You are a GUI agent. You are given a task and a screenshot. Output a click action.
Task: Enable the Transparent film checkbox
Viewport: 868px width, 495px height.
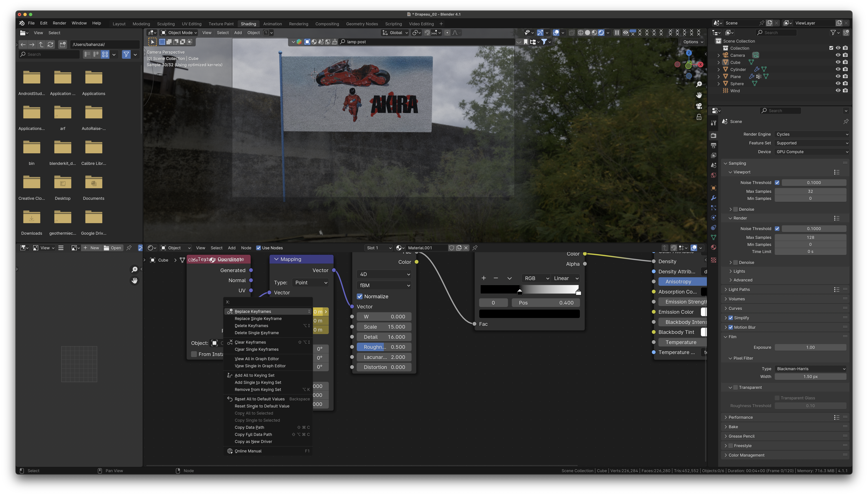(735, 388)
